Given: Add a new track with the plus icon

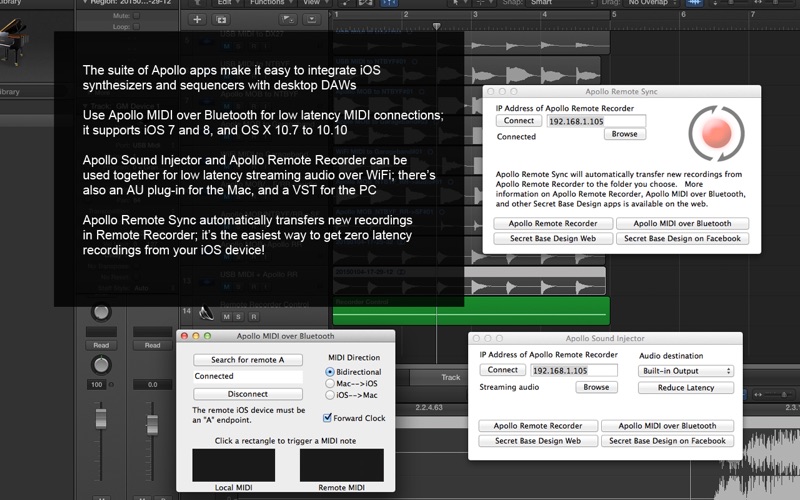Looking at the screenshot, I should click(x=197, y=20).
